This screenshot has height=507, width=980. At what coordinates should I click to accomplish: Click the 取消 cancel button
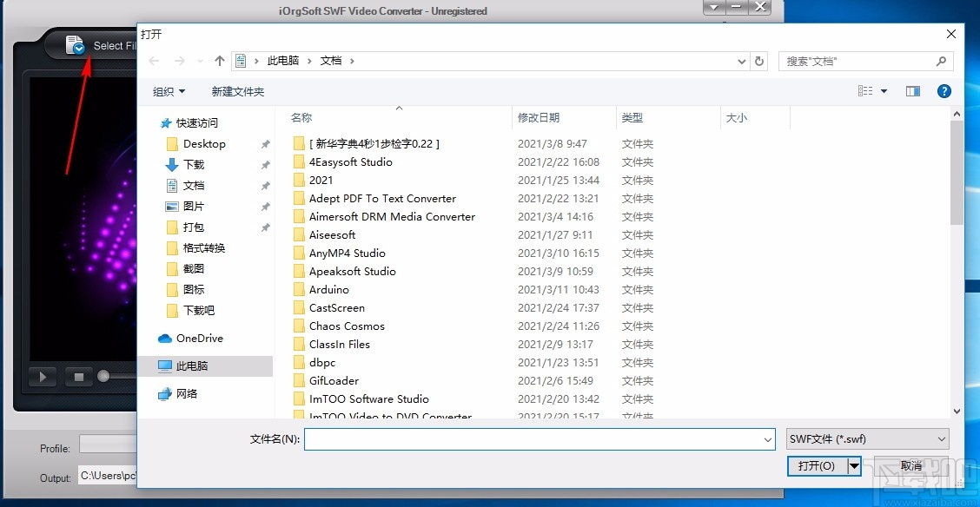[910, 466]
